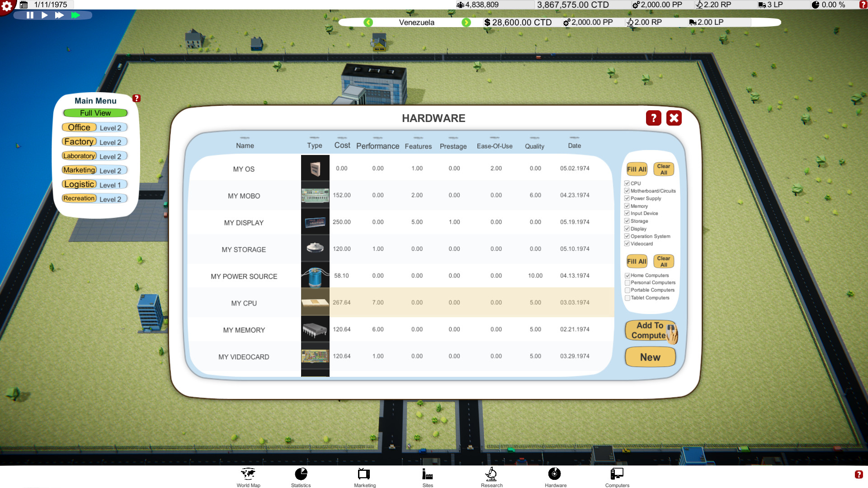Select Full View in Main Menu
This screenshot has width=868, height=488.
(95, 113)
